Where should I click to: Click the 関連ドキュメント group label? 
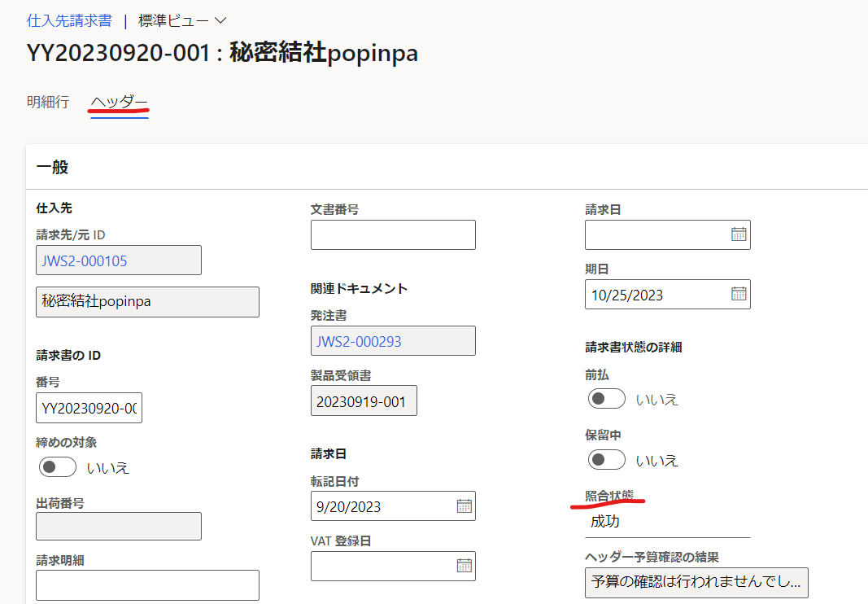tap(359, 289)
